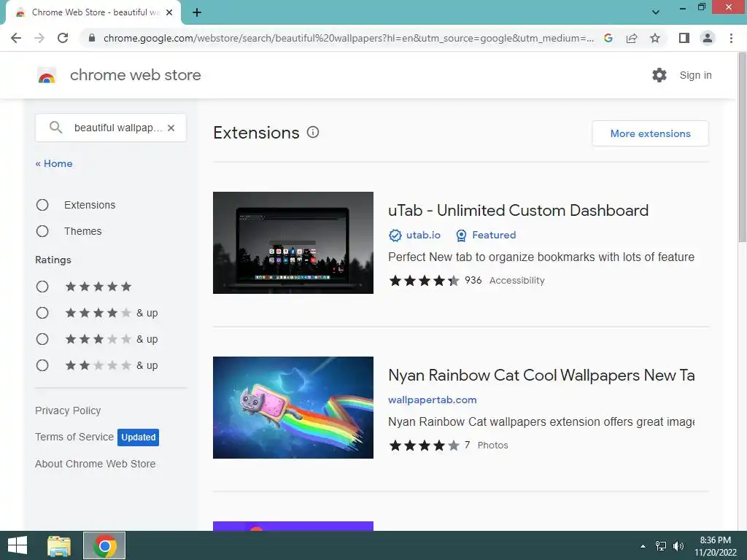View site info via padlock icon
Viewport: 747px width, 560px height.
tap(92, 38)
